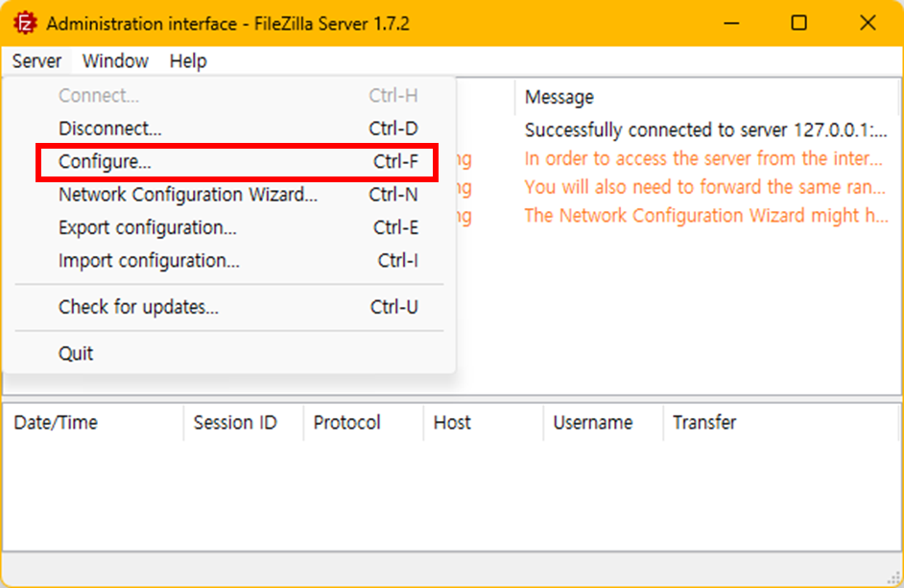Maximize the Administration interface window
904x588 pixels.
click(x=799, y=23)
